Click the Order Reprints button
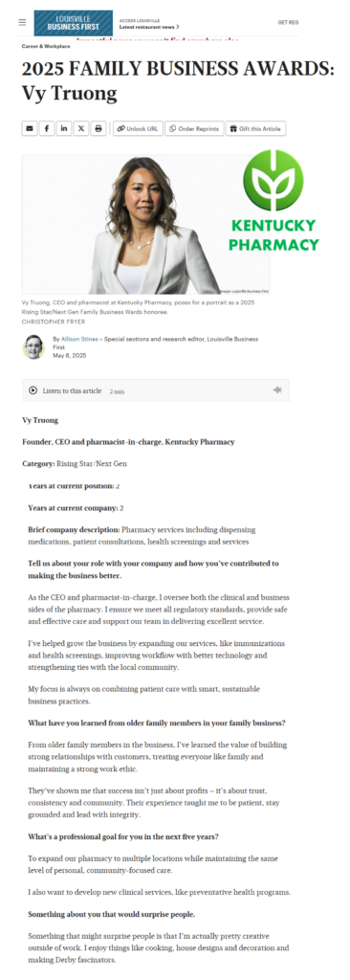 (x=194, y=128)
